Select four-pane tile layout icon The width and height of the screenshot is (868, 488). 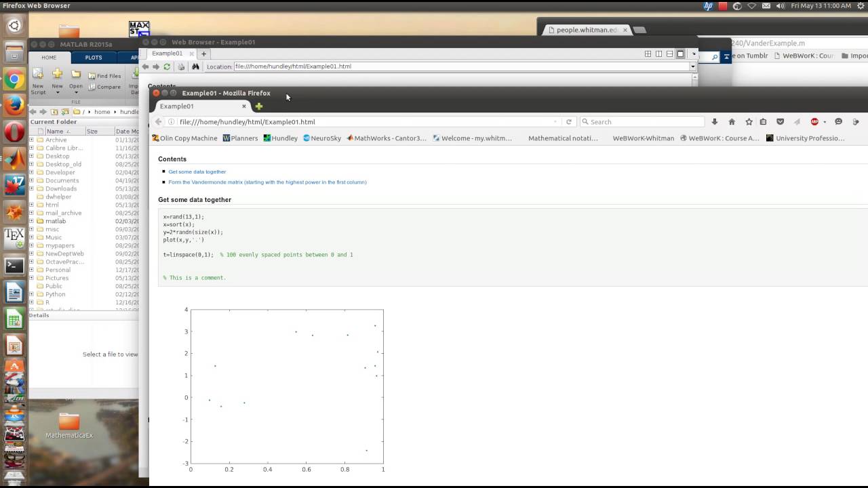(648, 54)
